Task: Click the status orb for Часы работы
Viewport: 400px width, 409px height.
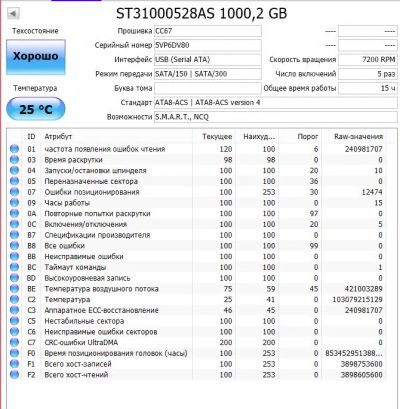Action: [14, 203]
